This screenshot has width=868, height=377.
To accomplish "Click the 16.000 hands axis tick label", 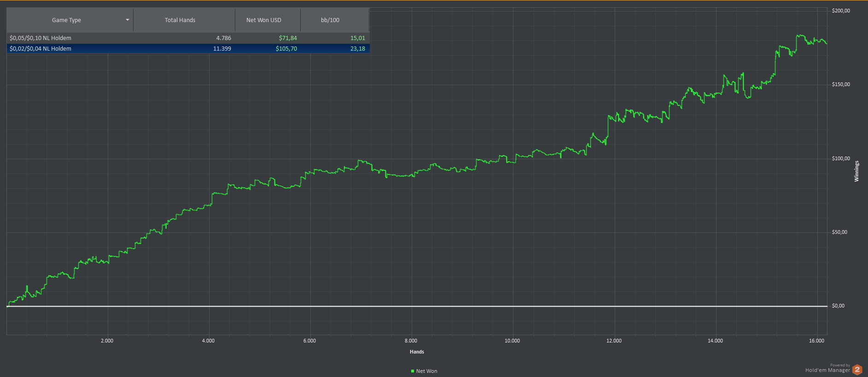I will point(816,341).
